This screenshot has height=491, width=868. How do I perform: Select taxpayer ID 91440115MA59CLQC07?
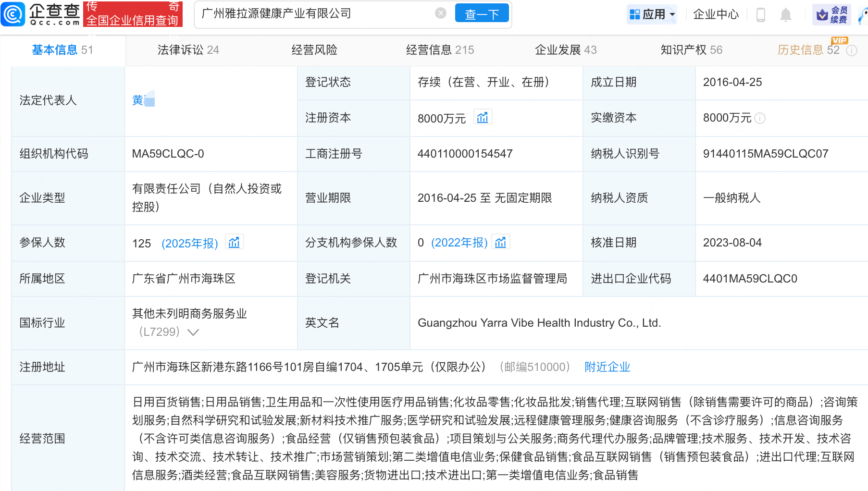coord(766,154)
